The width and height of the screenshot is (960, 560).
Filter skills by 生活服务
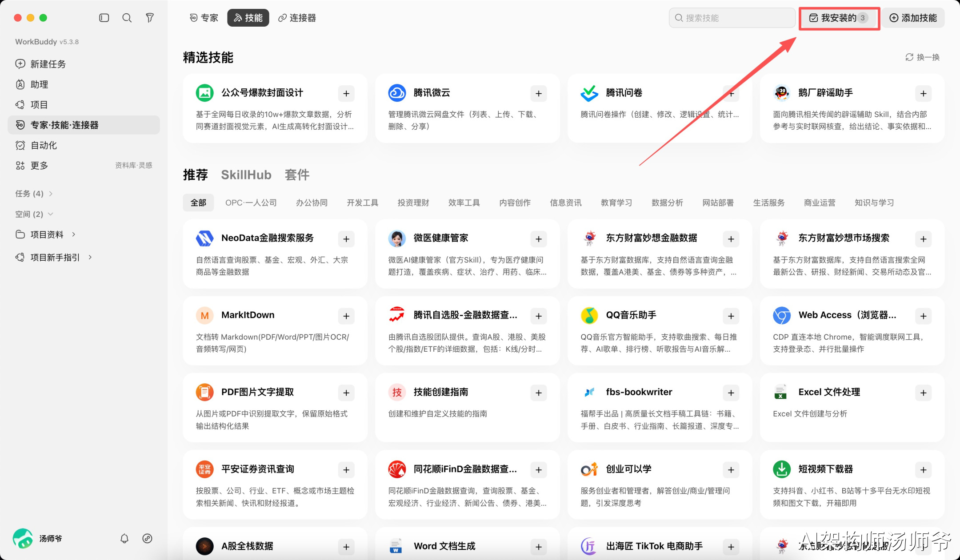tap(769, 203)
